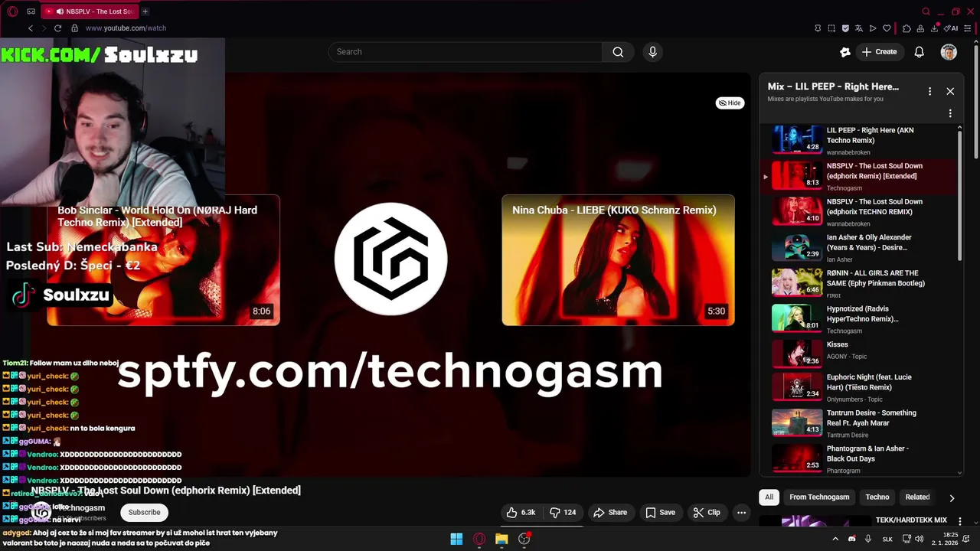This screenshot has width=980, height=551.
Task: Go back to the previous page
Action: (x=31, y=28)
